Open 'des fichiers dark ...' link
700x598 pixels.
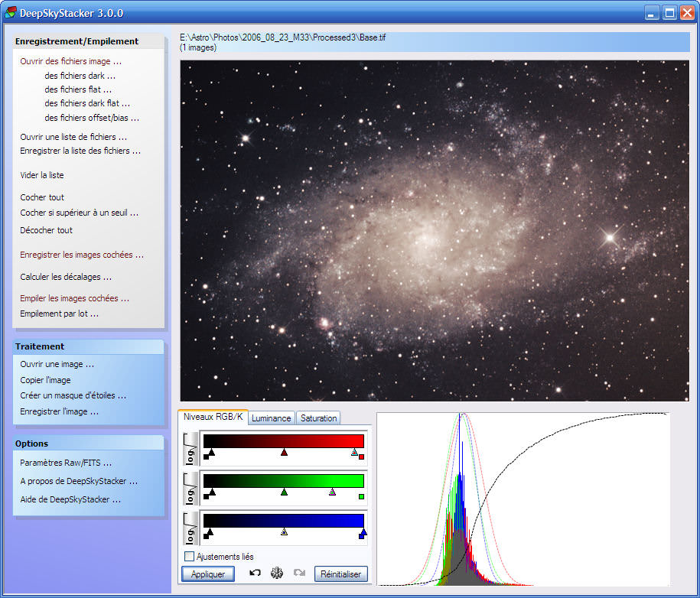coord(80,76)
